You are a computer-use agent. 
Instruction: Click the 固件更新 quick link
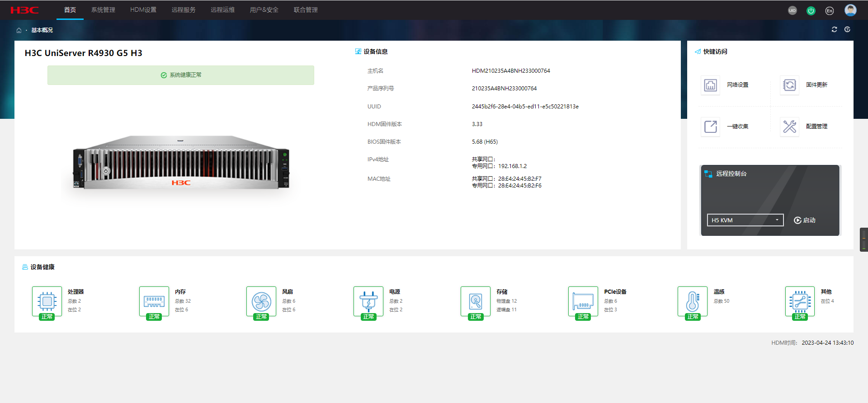pyautogui.click(x=817, y=85)
